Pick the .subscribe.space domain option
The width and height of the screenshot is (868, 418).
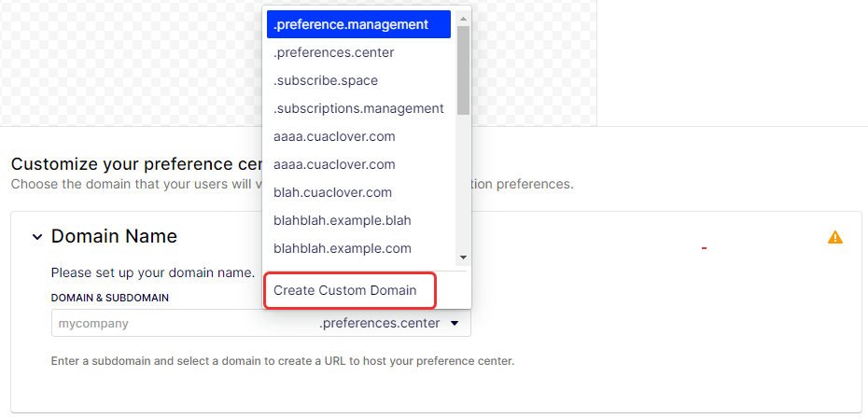click(358, 81)
